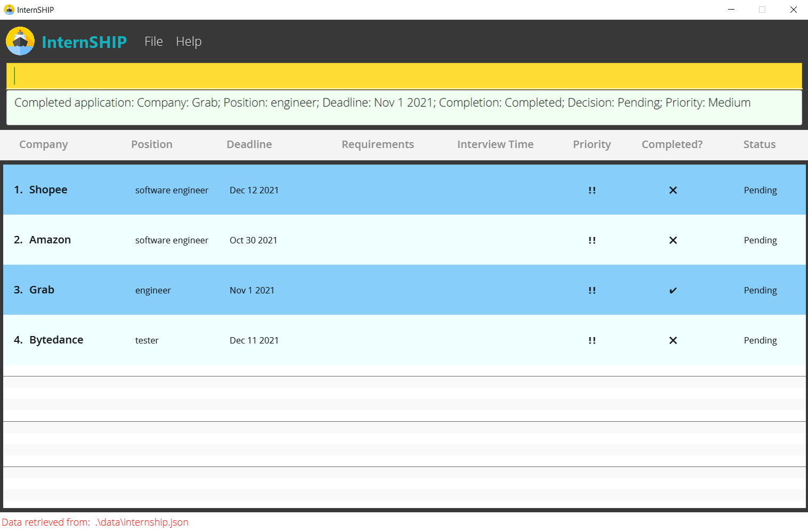Click the Dec 11 2021 deadline
Image resolution: width=808 pixels, height=532 pixels.
254,340
